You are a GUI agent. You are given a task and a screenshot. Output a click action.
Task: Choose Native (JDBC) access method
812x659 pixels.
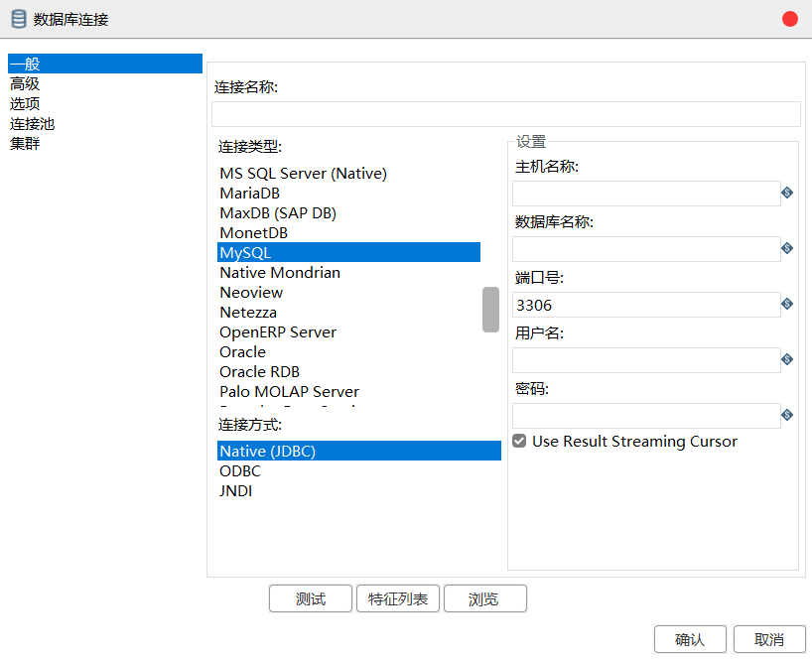(359, 451)
